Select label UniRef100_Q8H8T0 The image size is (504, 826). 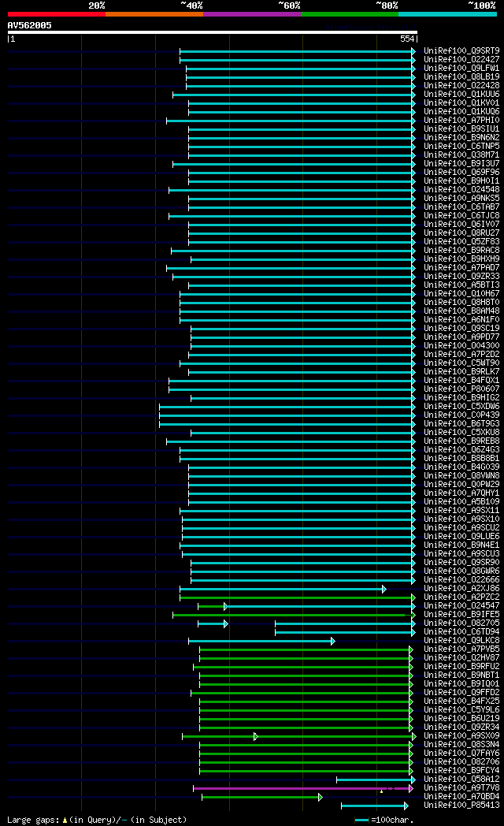point(461,303)
